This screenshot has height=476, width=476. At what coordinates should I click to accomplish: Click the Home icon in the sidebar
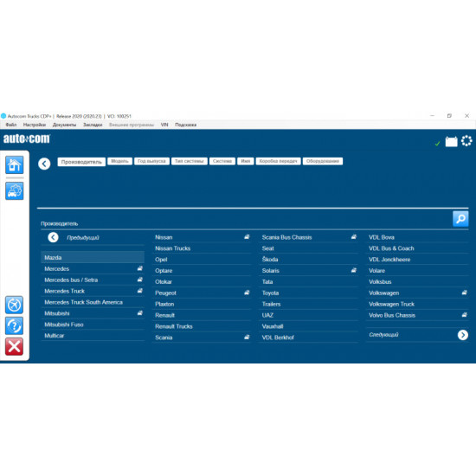tap(14, 164)
